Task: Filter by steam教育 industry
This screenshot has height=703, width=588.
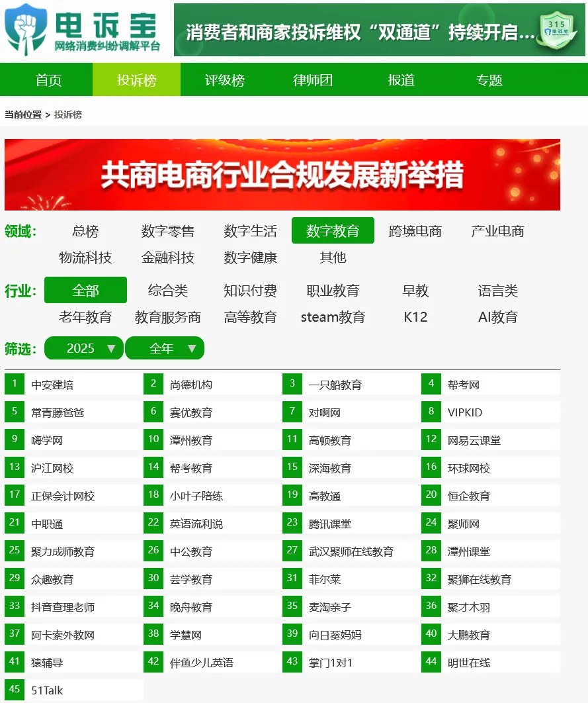Action: (333, 317)
